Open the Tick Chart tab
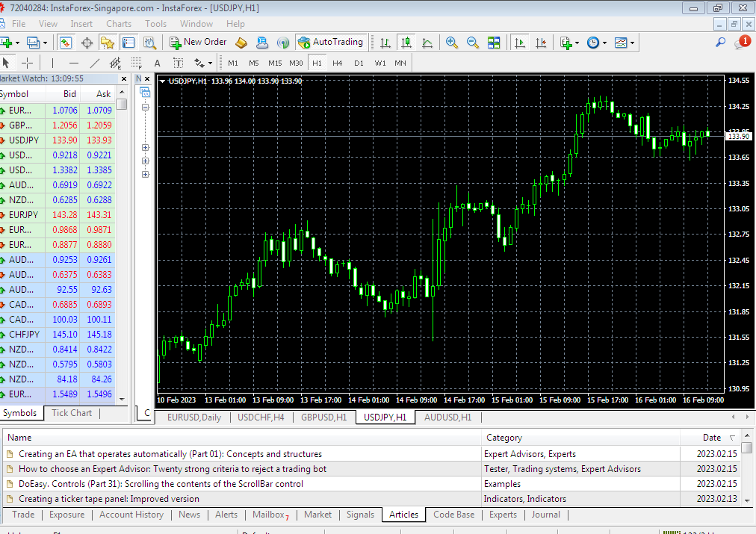 click(x=72, y=413)
